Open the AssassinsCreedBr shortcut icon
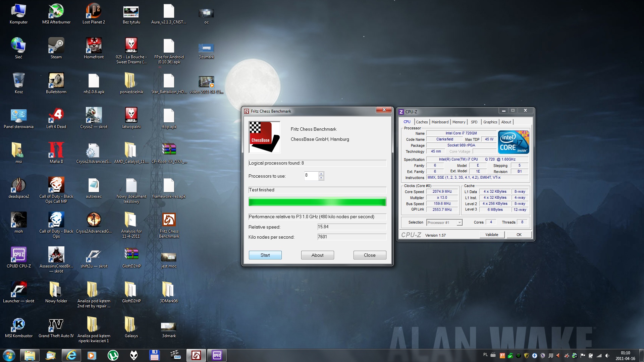Viewport: 644px width, 362px height. [x=56, y=260]
